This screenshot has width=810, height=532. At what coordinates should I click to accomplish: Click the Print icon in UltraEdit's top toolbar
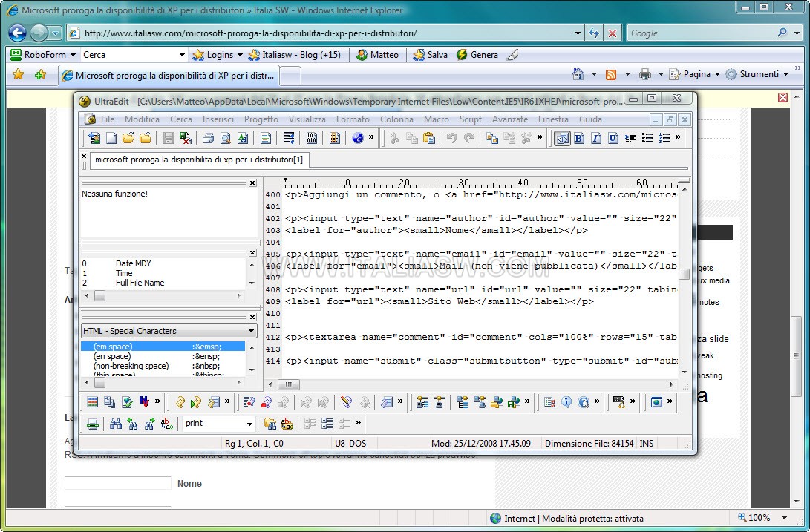coord(208,138)
